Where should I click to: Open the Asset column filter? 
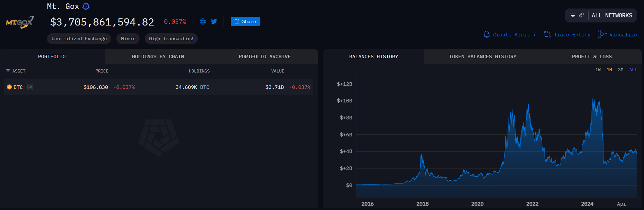coord(8,71)
